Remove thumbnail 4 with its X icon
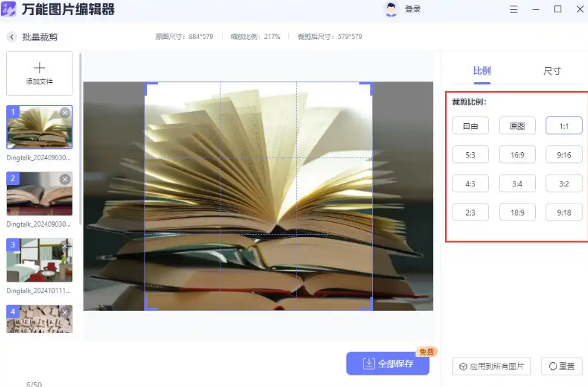This screenshot has width=588, height=387. coord(65,312)
